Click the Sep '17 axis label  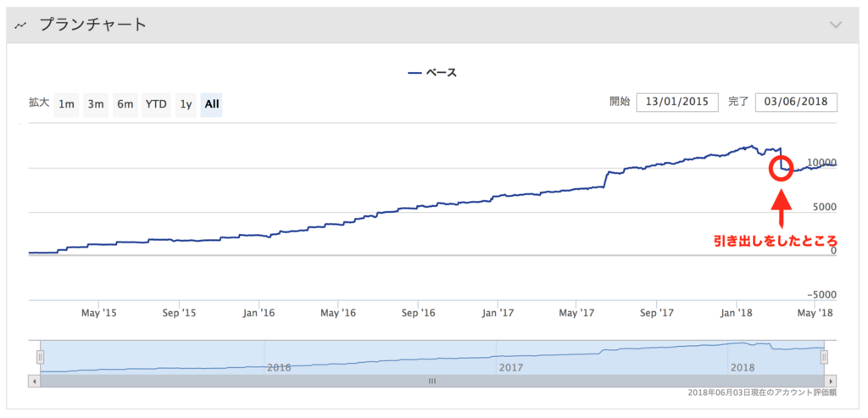[657, 313]
